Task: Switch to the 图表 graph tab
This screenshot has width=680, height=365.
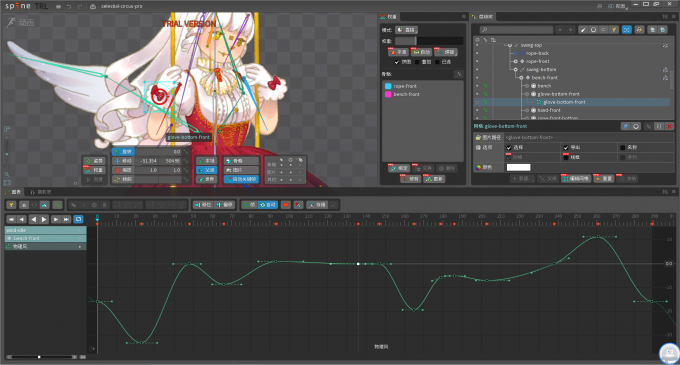Action: click(13, 192)
